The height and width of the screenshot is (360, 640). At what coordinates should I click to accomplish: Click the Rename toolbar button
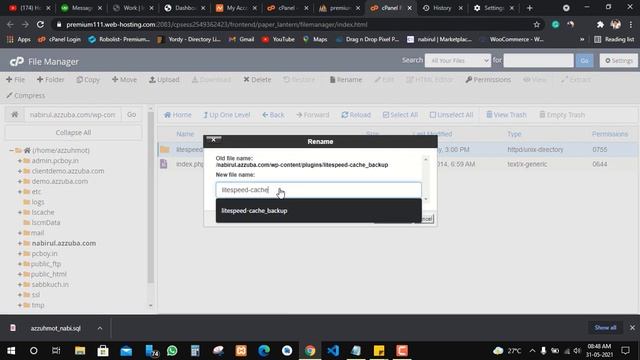click(x=346, y=80)
